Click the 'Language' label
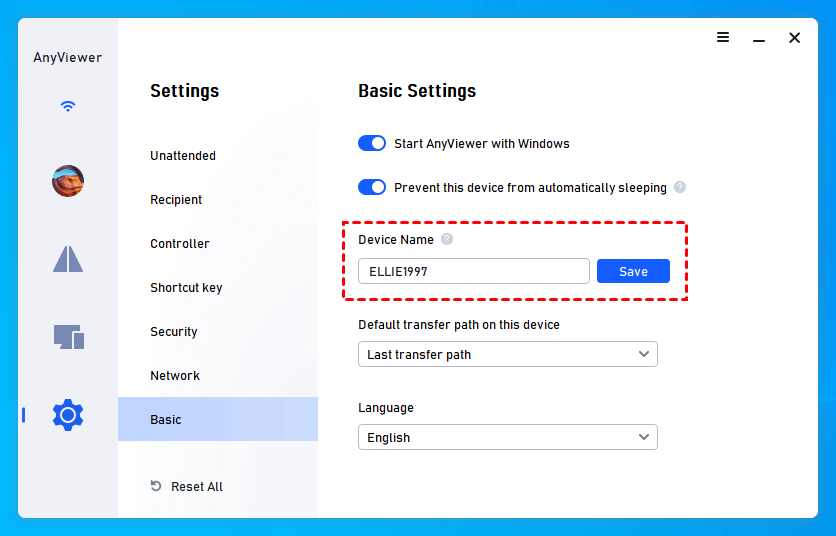The height and width of the screenshot is (536, 836). tap(385, 408)
